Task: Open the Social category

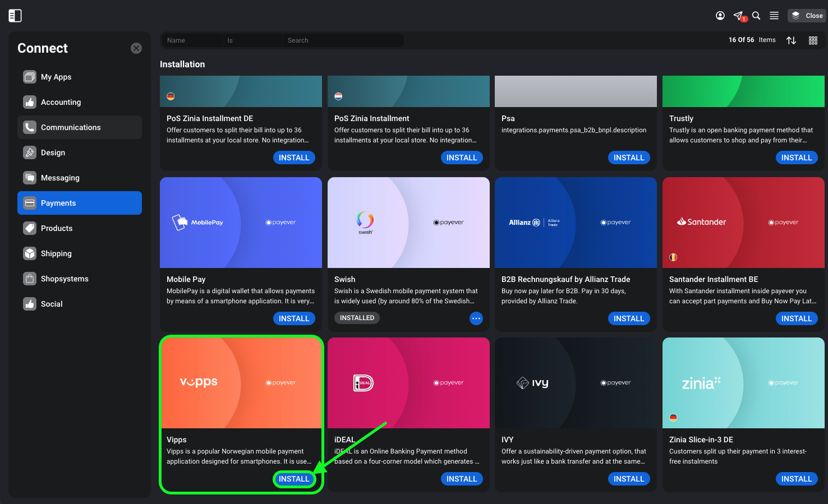Action: pos(80,304)
